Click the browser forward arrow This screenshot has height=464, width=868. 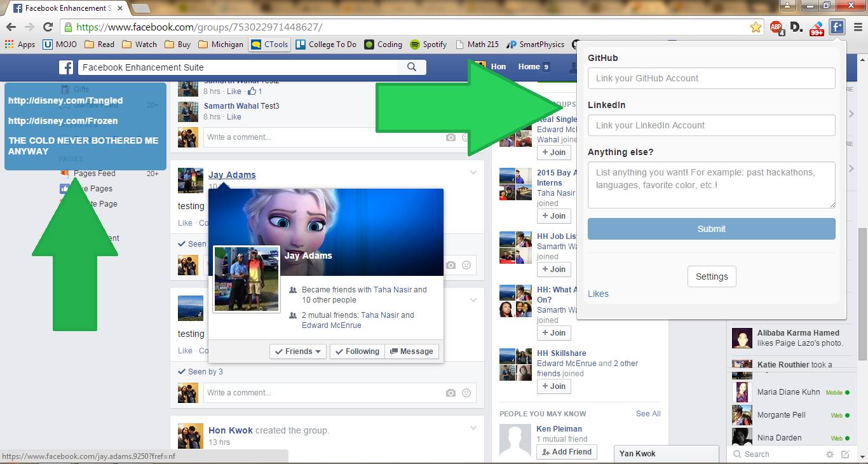(x=29, y=27)
